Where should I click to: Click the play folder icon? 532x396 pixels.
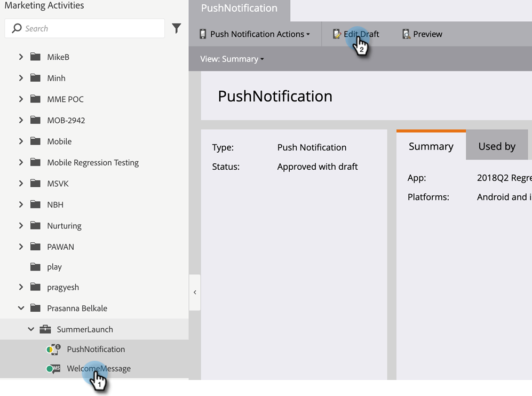pyautogui.click(x=35, y=267)
